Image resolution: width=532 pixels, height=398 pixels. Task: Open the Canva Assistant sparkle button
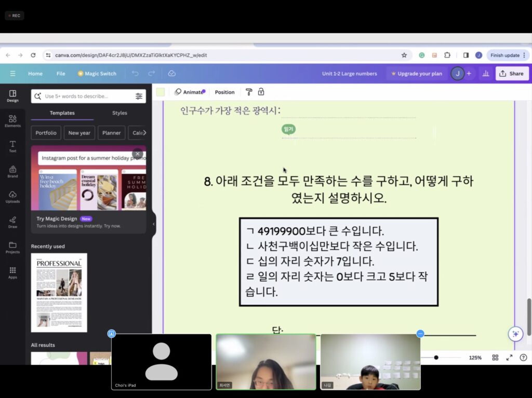515,334
